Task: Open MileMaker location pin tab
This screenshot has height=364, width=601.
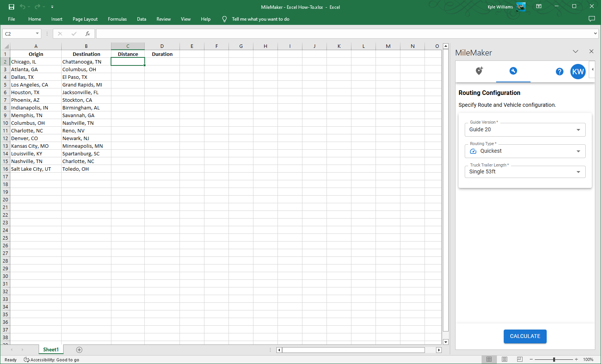Action: pos(479,71)
